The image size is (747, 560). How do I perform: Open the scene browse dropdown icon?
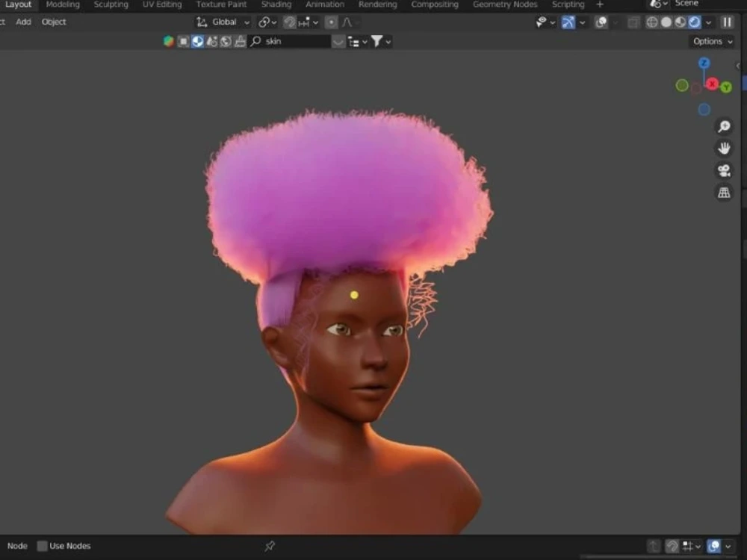tap(658, 4)
